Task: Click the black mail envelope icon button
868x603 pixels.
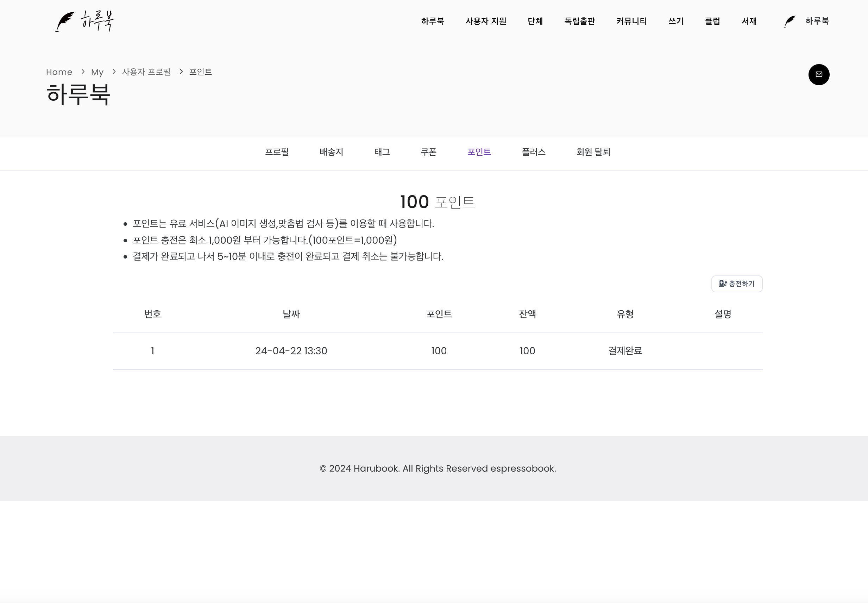Action: 818,74
